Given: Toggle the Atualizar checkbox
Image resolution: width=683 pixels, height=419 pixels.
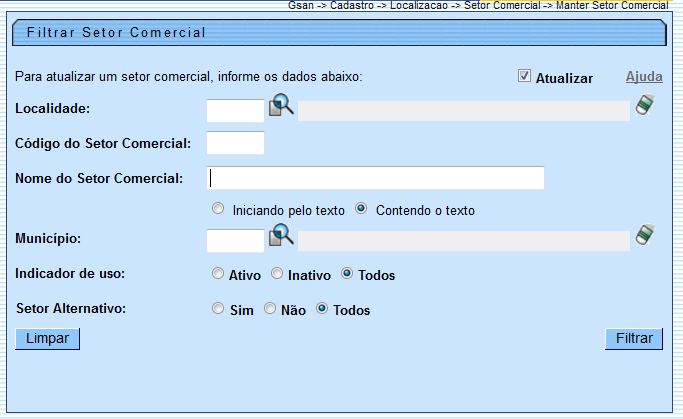Looking at the screenshot, I should click(524, 76).
